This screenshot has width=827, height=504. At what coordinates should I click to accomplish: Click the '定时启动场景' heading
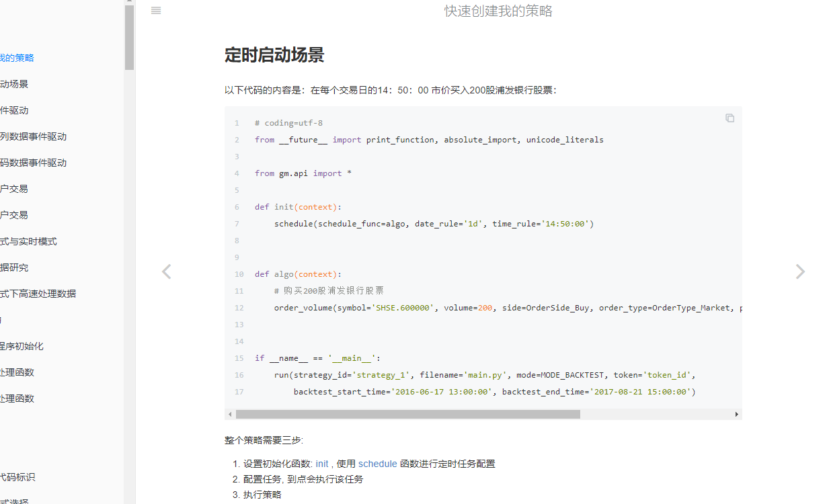pyautogui.click(x=274, y=55)
